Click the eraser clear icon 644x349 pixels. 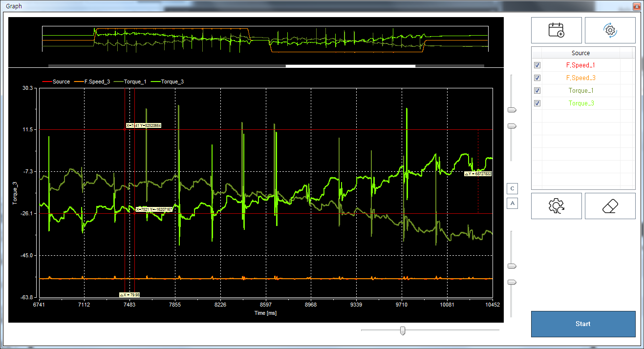click(x=610, y=206)
